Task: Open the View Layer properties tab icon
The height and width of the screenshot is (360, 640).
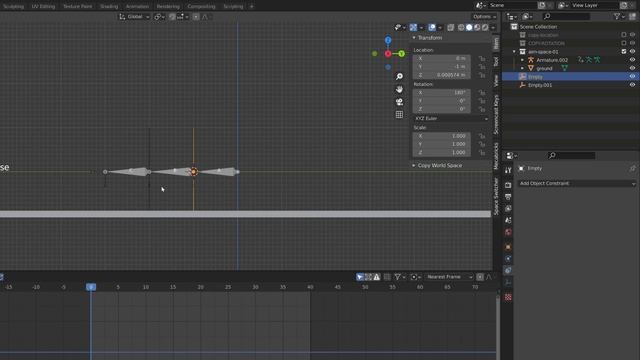Action: pyautogui.click(x=508, y=209)
